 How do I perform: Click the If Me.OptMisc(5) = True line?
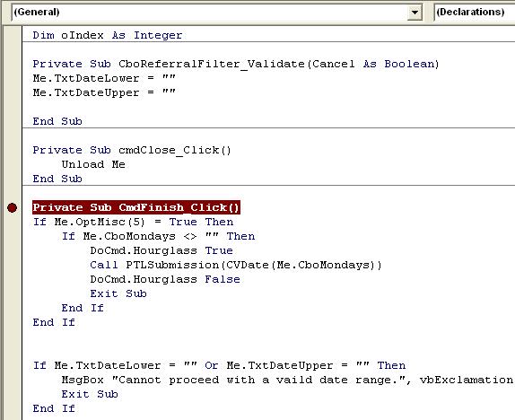tap(133, 222)
